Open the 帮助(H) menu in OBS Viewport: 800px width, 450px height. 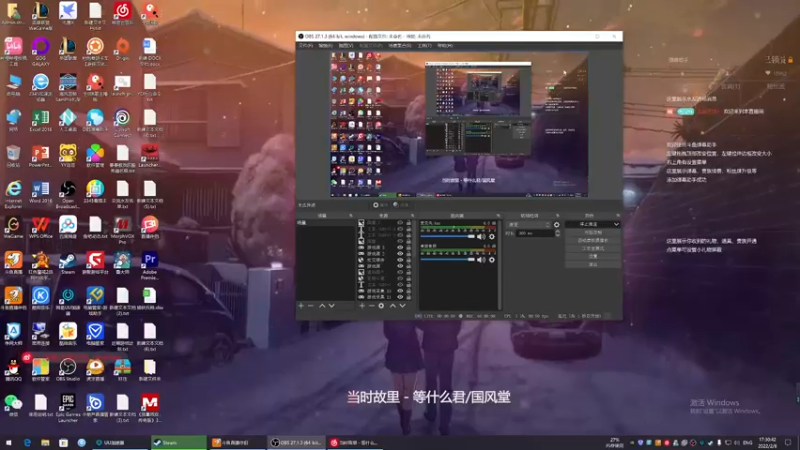click(445, 46)
